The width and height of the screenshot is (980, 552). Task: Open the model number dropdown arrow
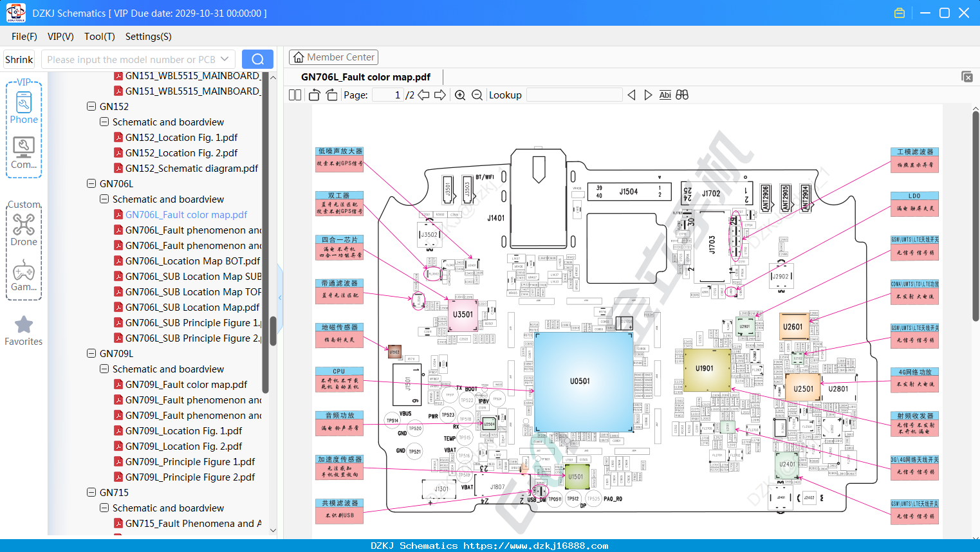tap(225, 59)
